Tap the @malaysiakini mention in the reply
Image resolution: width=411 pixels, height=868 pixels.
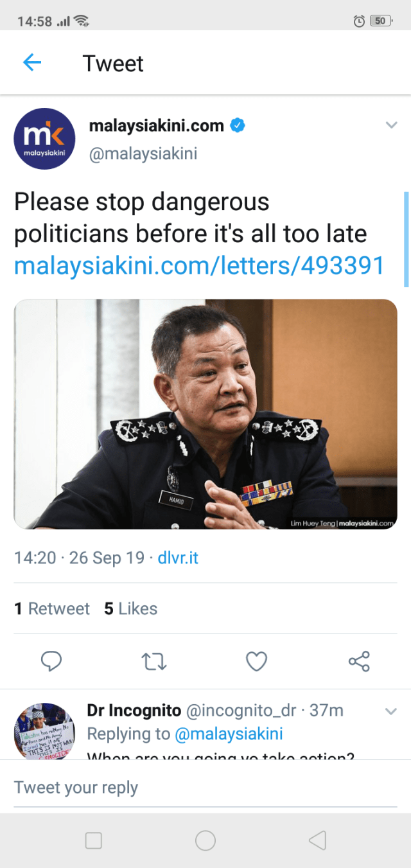(229, 734)
